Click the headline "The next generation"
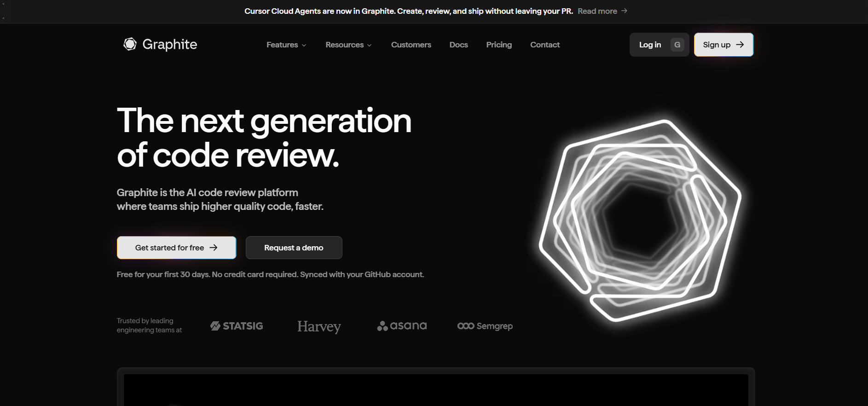The image size is (868, 406). click(x=264, y=121)
